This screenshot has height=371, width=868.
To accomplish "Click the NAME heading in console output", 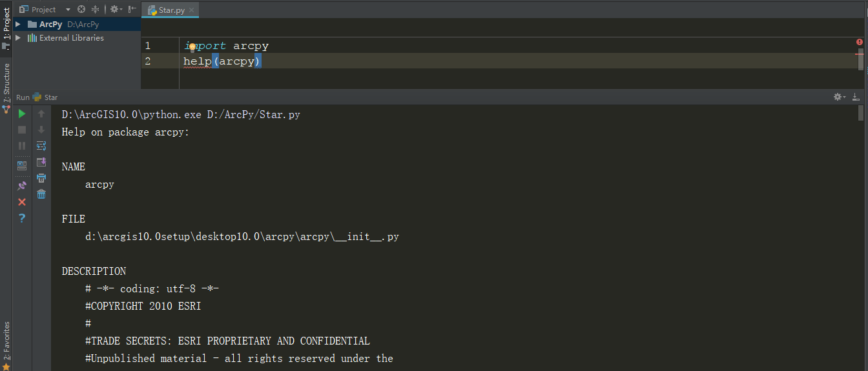I will pos(74,167).
